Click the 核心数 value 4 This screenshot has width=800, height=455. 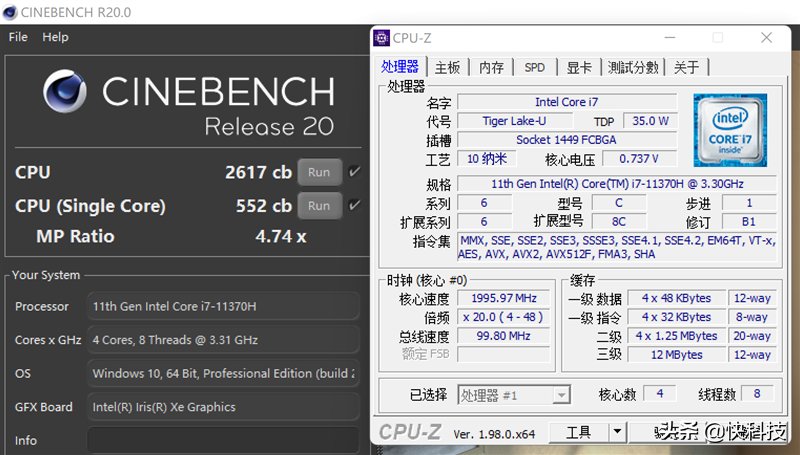tap(660, 394)
